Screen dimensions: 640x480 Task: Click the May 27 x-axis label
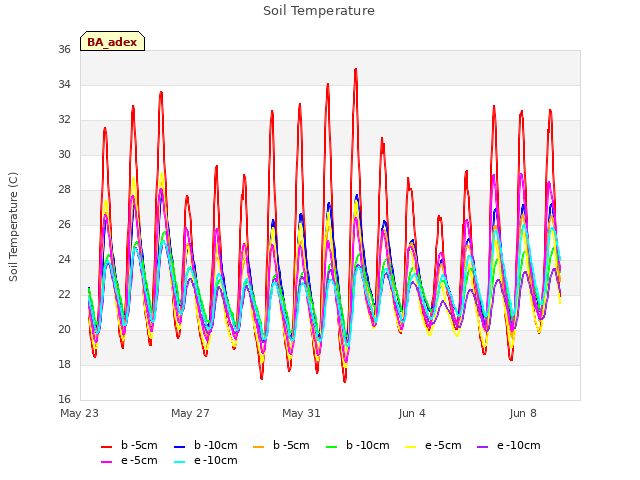190,413
